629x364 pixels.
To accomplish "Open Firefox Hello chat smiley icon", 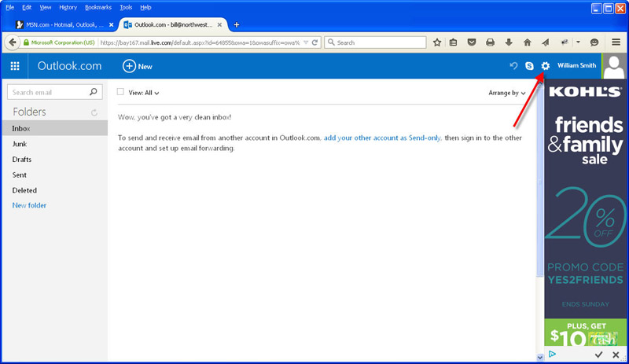I will tap(594, 42).
